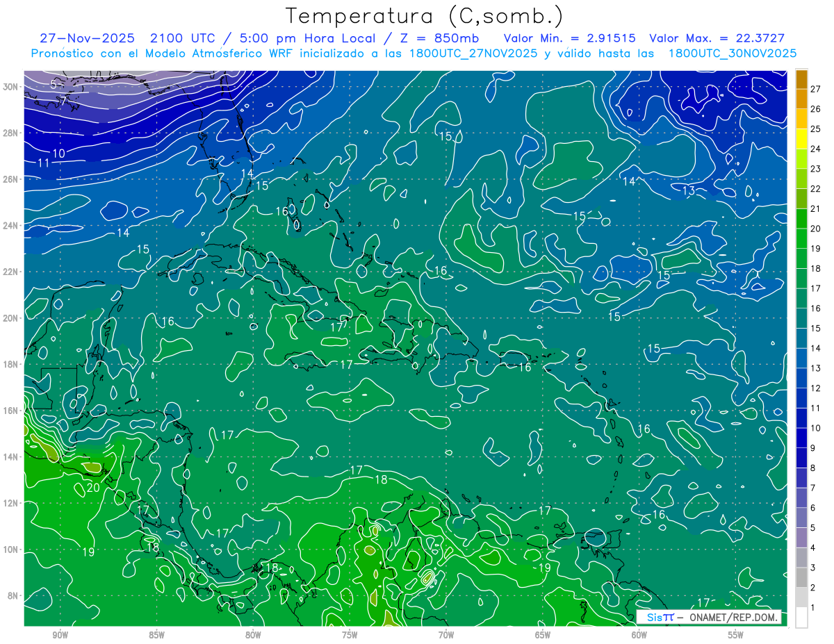Click the colorbar scale label 9
This screenshot has height=644, width=834.
click(813, 448)
